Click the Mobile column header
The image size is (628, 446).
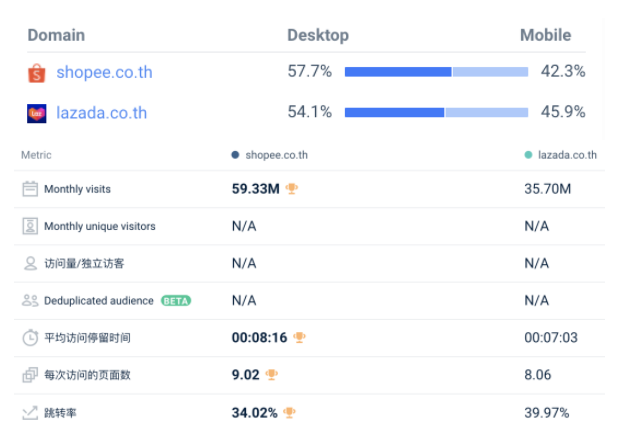(545, 35)
